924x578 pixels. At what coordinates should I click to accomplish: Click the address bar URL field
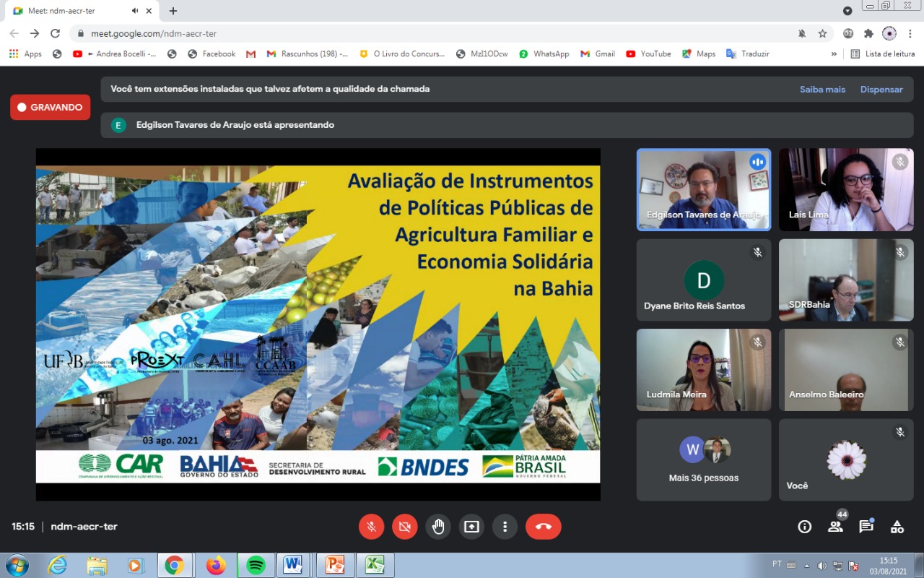(x=433, y=33)
